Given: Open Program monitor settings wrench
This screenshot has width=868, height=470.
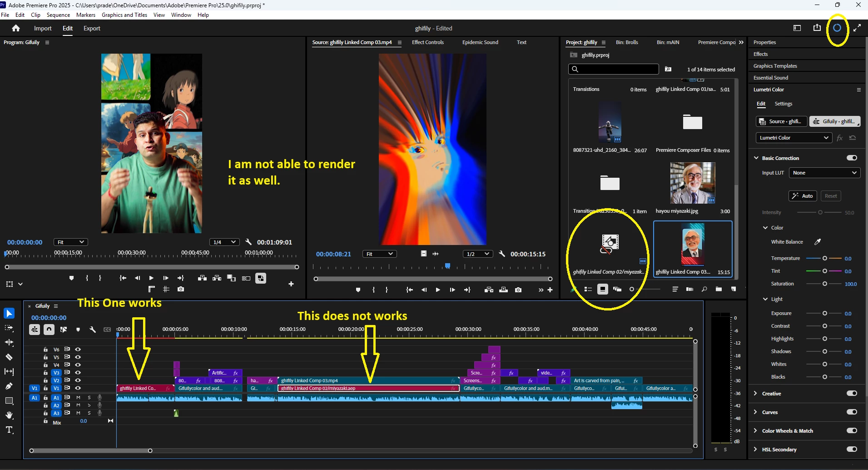Looking at the screenshot, I should [248, 242].
